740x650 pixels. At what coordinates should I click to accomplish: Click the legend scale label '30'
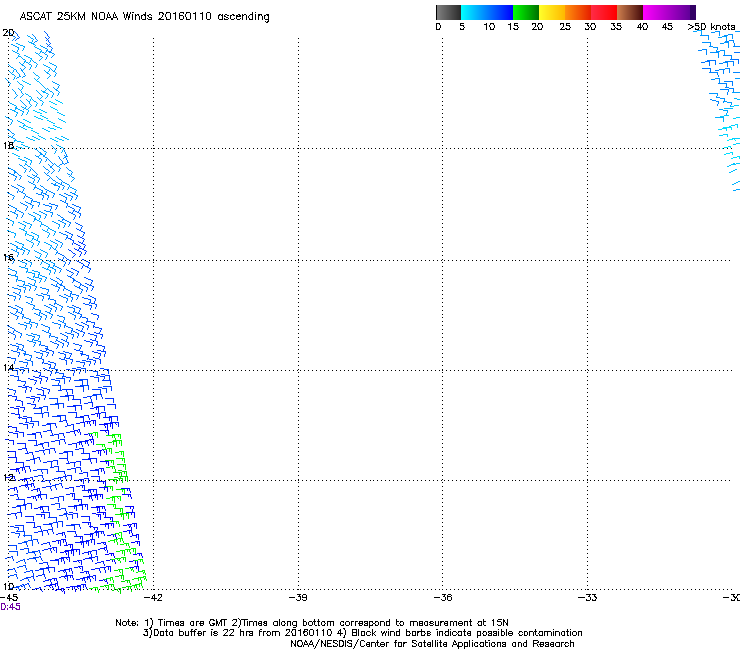[x=590, y=27]
